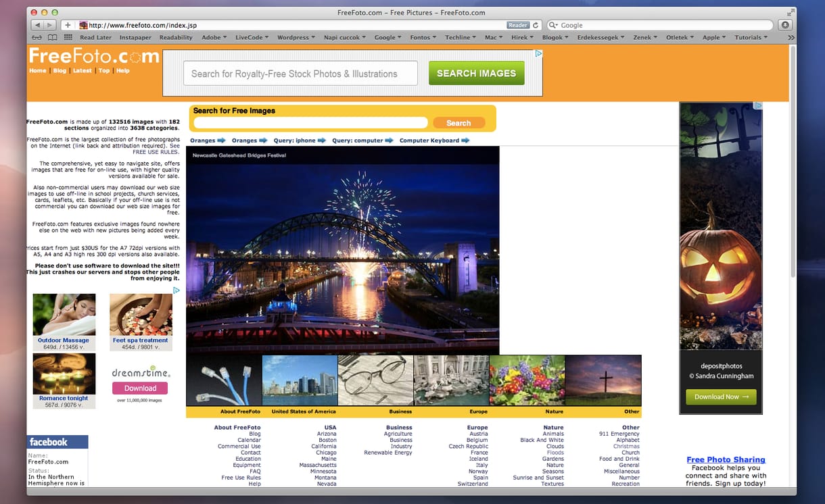Expand the Tutorials bookmarks folder
The height and width of the screenshot is (504, 825).
pos(751,38)
